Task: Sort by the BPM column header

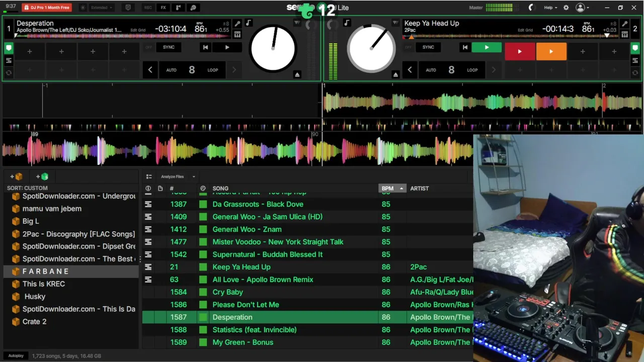Action: [x=392, y=189]
